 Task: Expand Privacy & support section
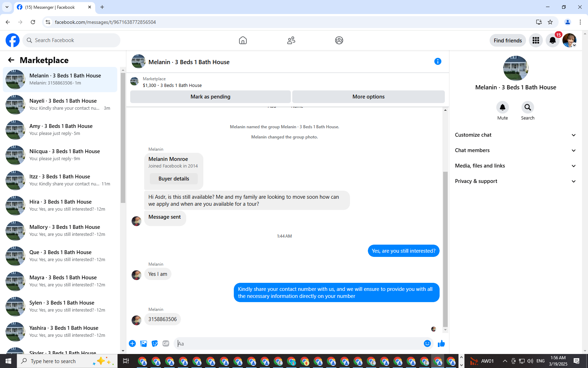tap(515, 181)
